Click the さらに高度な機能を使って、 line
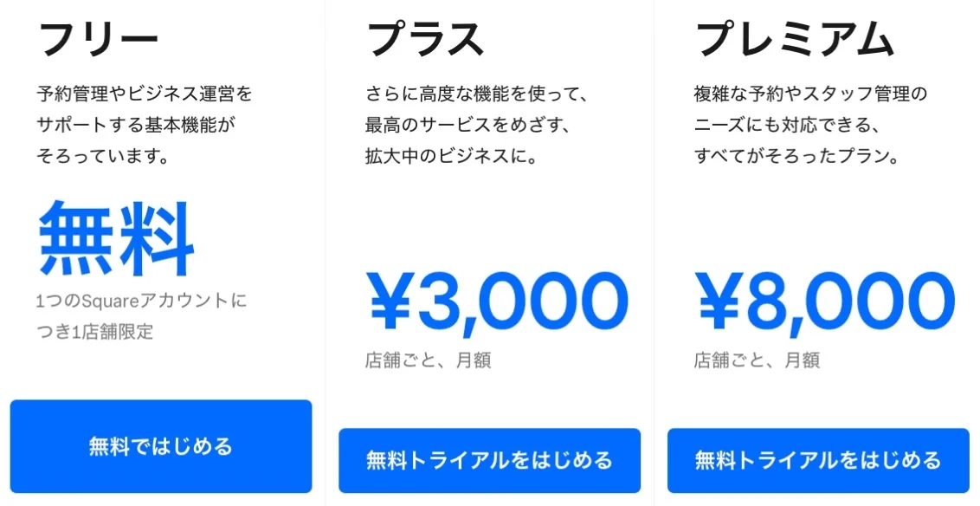The image size is (980, 506). [x=477, y=94]
